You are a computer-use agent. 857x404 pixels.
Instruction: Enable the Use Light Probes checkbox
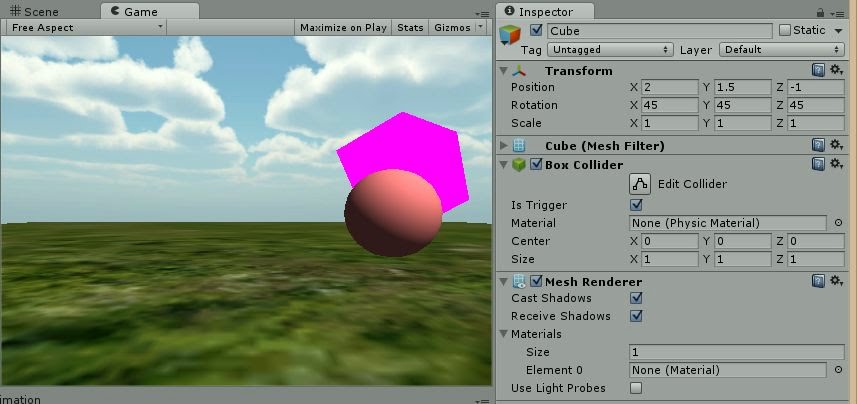(x=636, y=388)
